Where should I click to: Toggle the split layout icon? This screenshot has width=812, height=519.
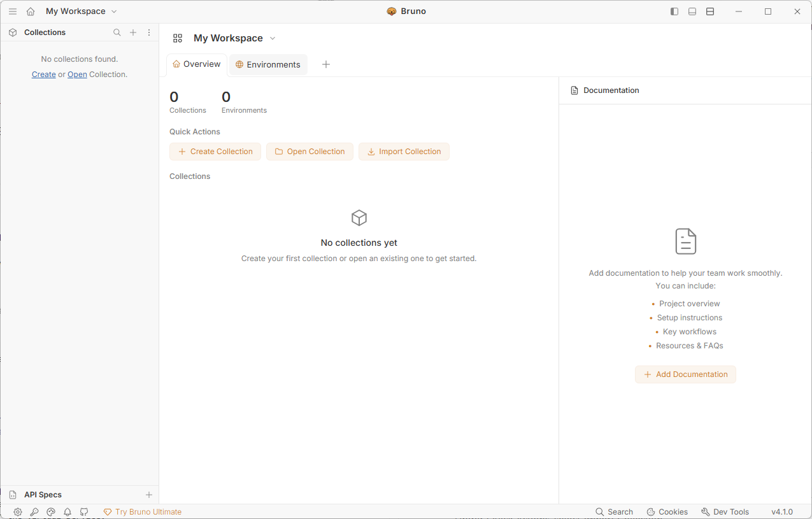pyautogui.click(x=710, y=11)
